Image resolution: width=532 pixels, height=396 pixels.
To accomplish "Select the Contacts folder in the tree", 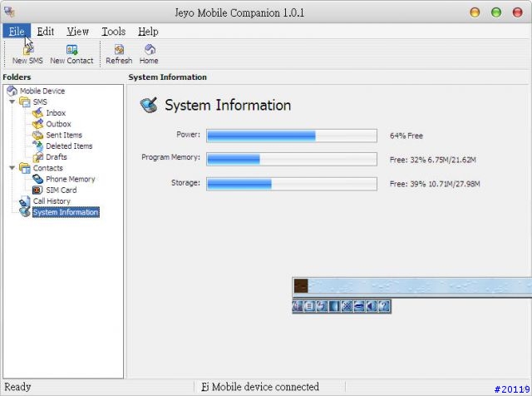I will coord(48,168).
